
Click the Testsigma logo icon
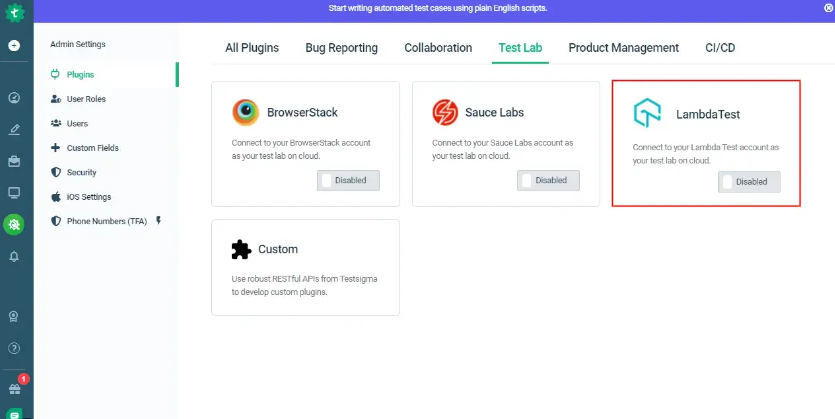click(14, 12)
